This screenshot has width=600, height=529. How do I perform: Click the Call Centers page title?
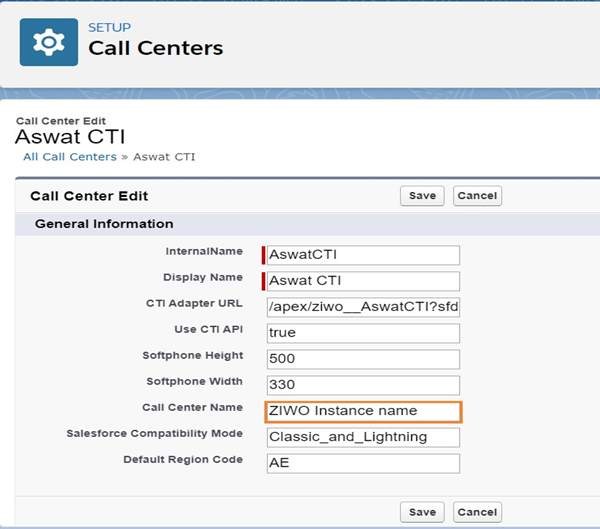(x=155, y=48)
